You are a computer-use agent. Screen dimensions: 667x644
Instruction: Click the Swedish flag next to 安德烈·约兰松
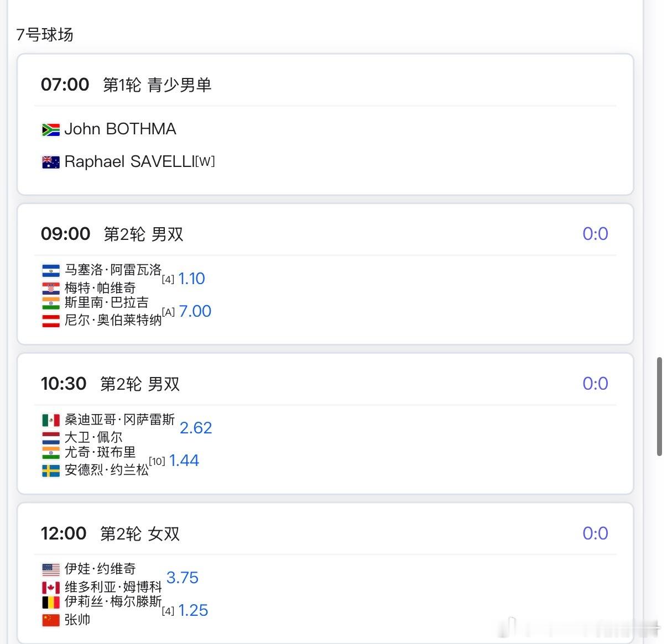click(51, 470)
